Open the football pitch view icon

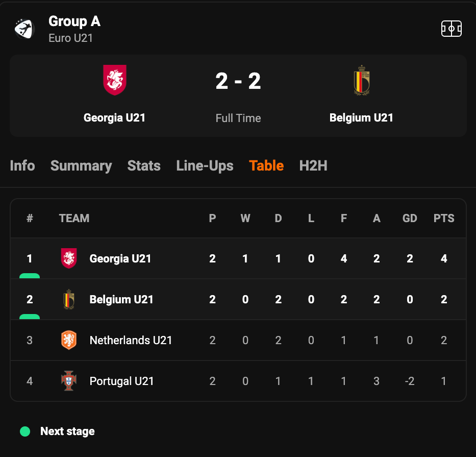pyautogui.click(x=452, y=29)
